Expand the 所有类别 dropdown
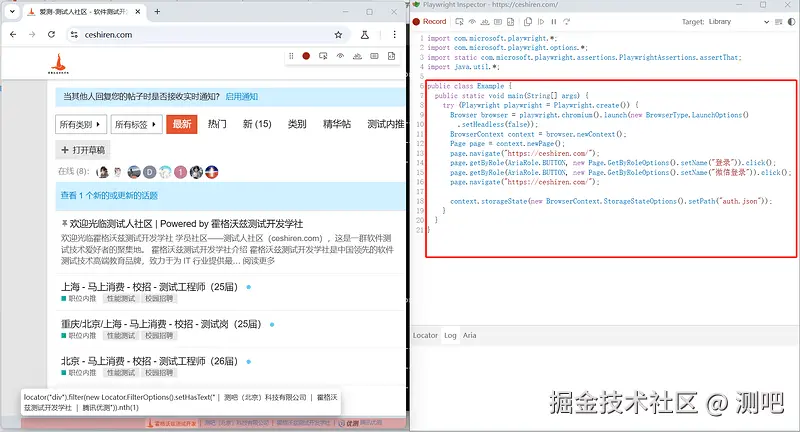The width and height of the screenshot is (800, 432). point(81,124)
